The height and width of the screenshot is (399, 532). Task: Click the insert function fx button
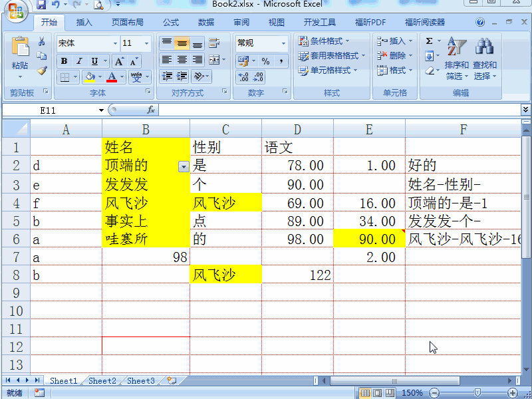151,110
